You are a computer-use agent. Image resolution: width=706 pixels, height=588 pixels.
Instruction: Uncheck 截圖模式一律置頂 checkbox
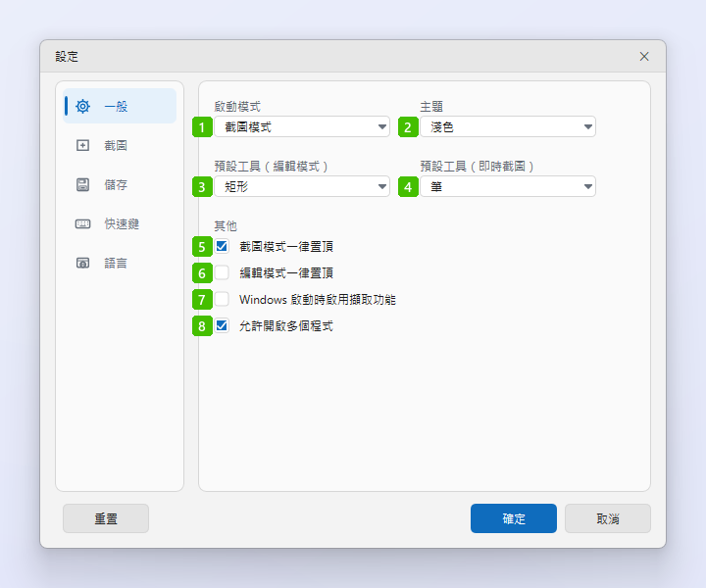pyautogui.click(x=222, y=246)
